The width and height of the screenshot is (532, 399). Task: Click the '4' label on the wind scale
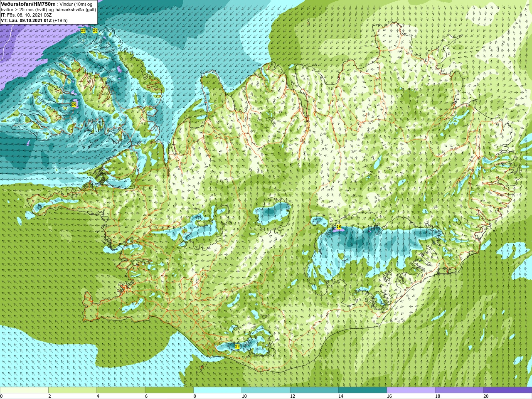coord(98,396)
